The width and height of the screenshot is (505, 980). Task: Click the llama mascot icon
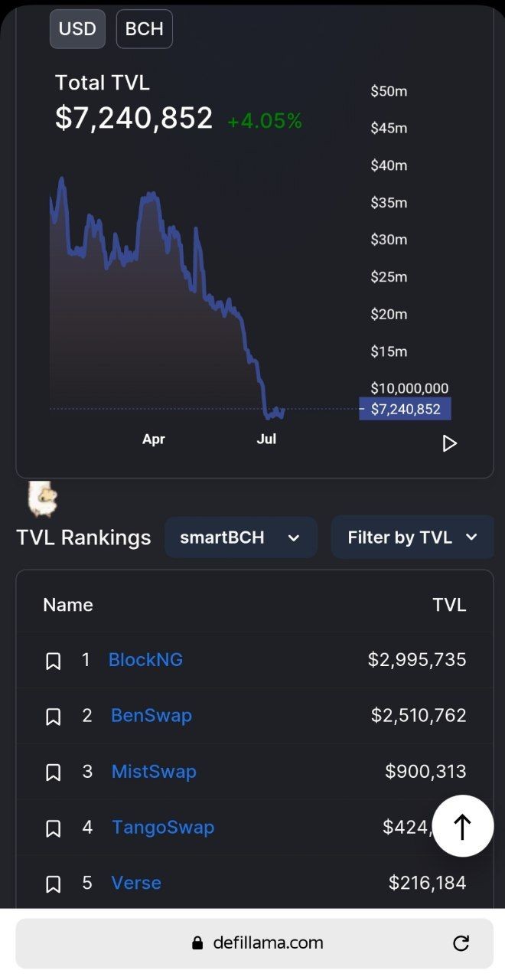(41, 499)
